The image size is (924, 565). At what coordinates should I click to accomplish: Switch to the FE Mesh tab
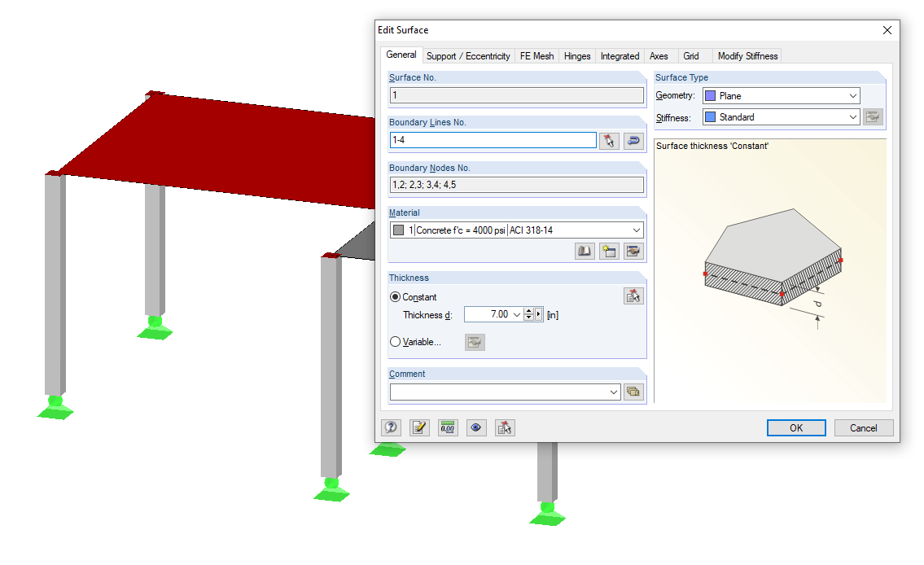(x=536, y=56)
